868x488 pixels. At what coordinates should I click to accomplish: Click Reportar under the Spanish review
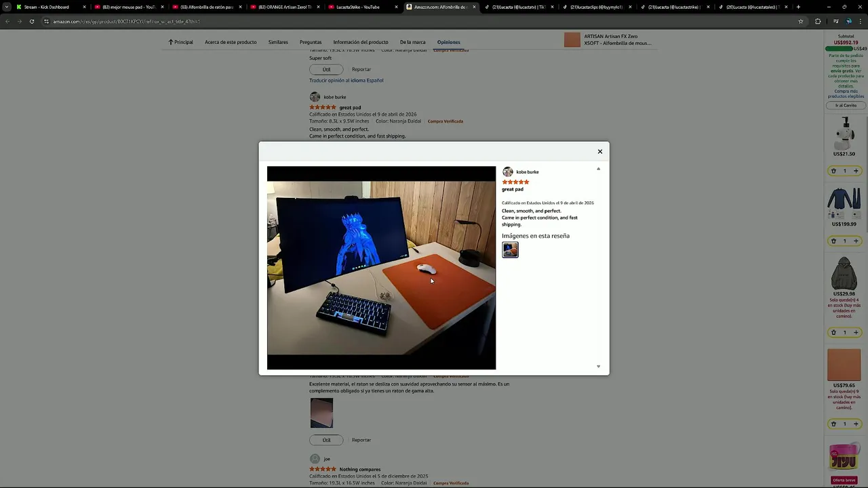361,440
